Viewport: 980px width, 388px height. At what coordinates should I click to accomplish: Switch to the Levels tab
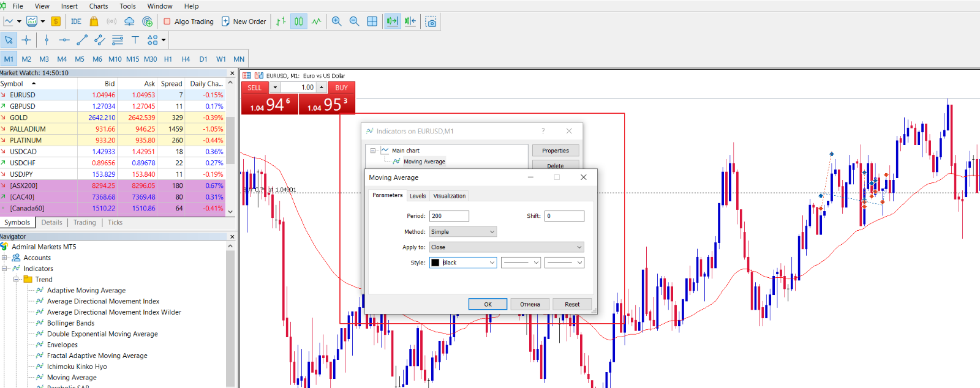pos(418,196)
